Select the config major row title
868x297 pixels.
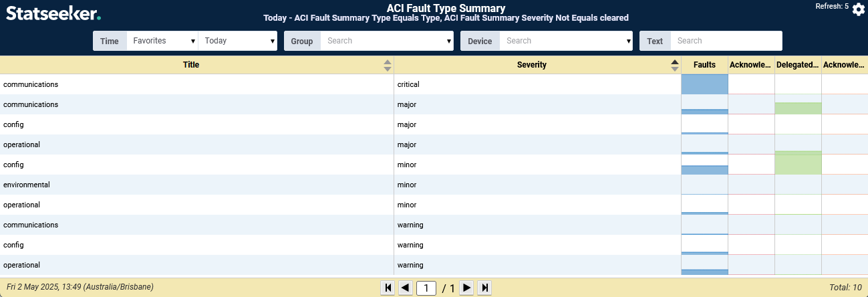13,124
